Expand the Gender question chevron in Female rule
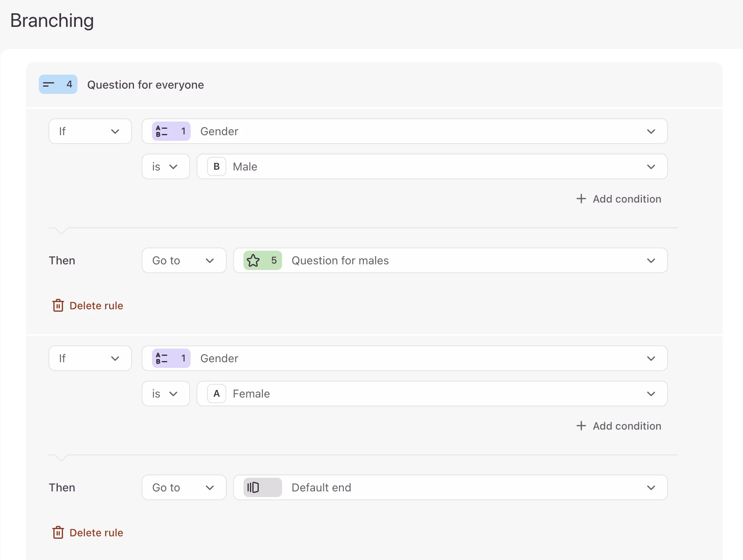This screenshot has width=743, height=560. tap(651, 358)
